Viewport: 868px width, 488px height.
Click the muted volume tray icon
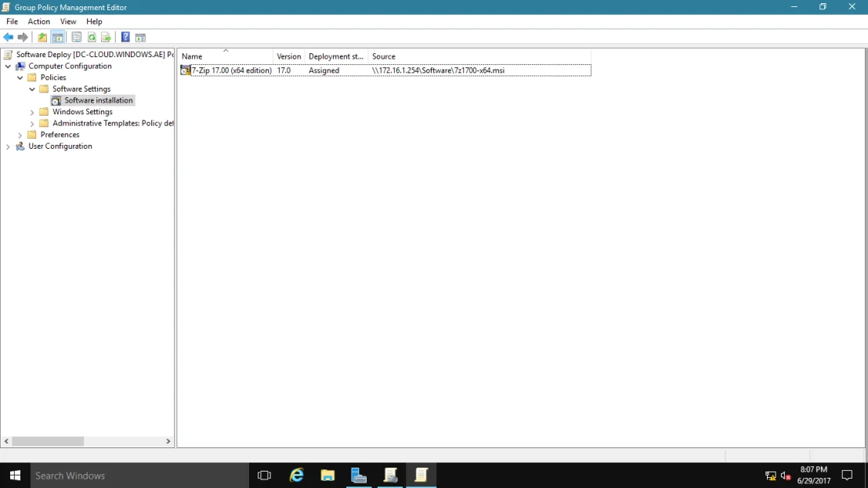pos(786,475)
